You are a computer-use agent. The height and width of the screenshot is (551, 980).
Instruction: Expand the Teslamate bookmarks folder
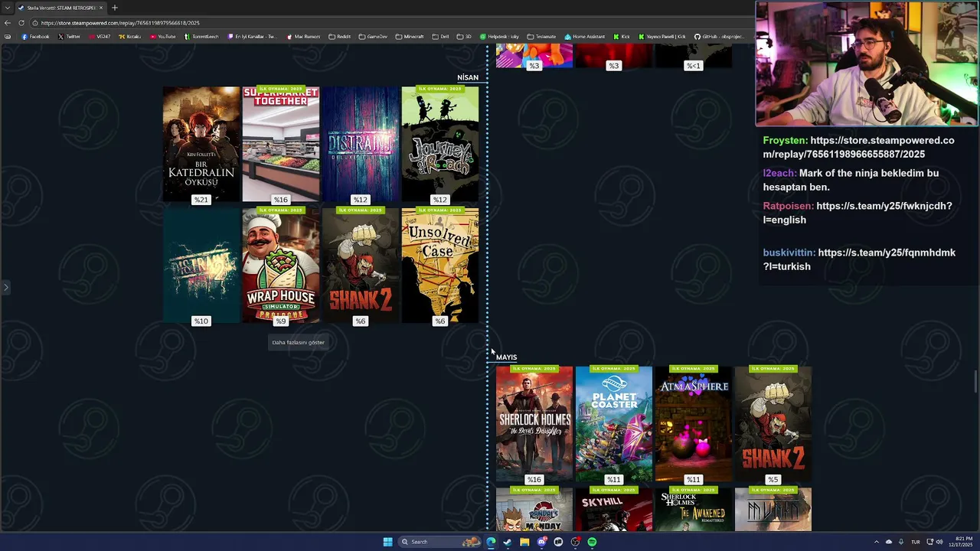click(541, 37)
